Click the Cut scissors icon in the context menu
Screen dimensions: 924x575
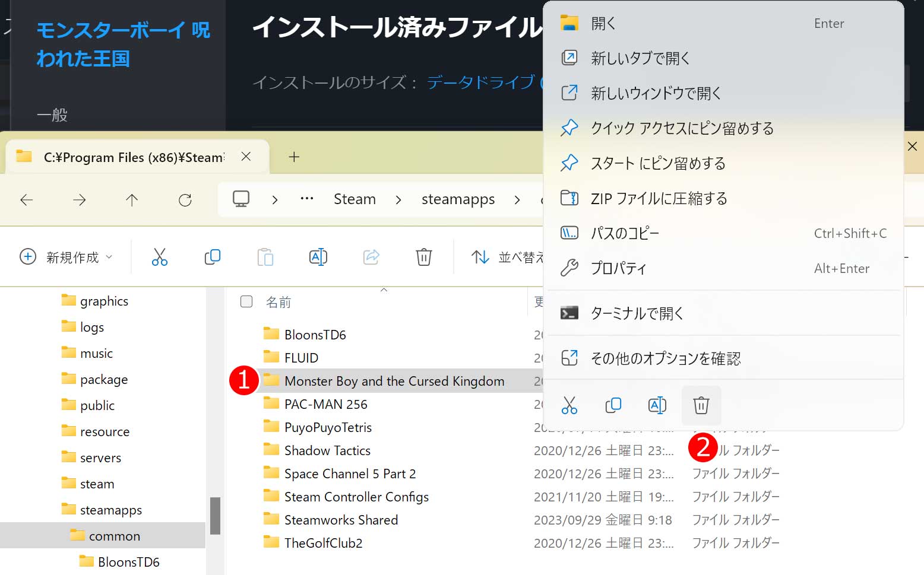(x=569, y=405)
